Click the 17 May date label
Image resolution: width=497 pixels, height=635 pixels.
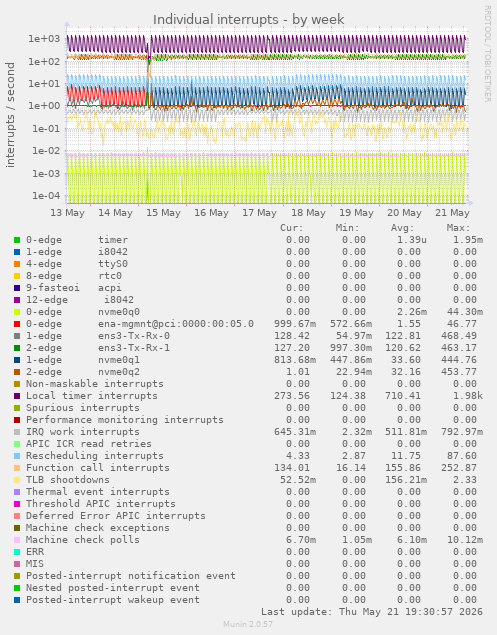pos(259,213)
